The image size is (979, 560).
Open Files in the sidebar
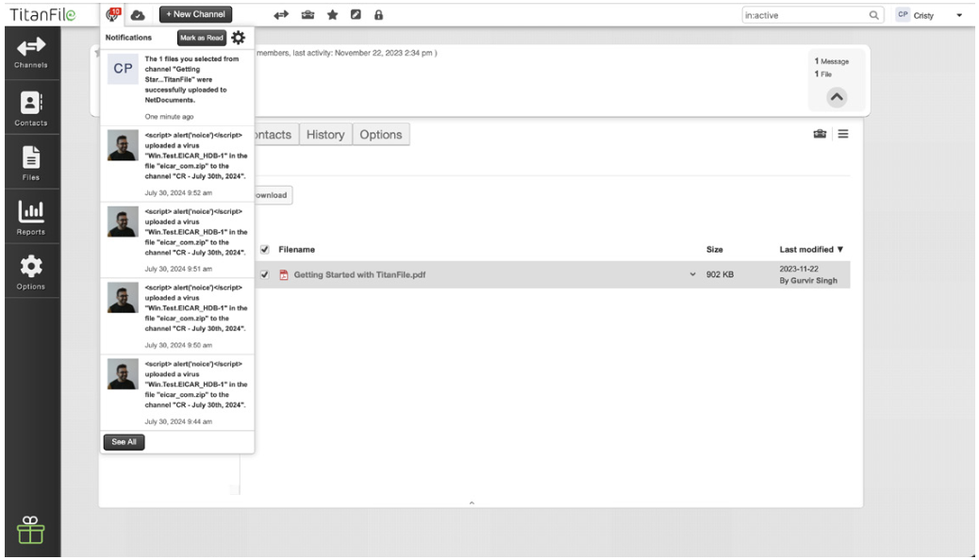31,163
